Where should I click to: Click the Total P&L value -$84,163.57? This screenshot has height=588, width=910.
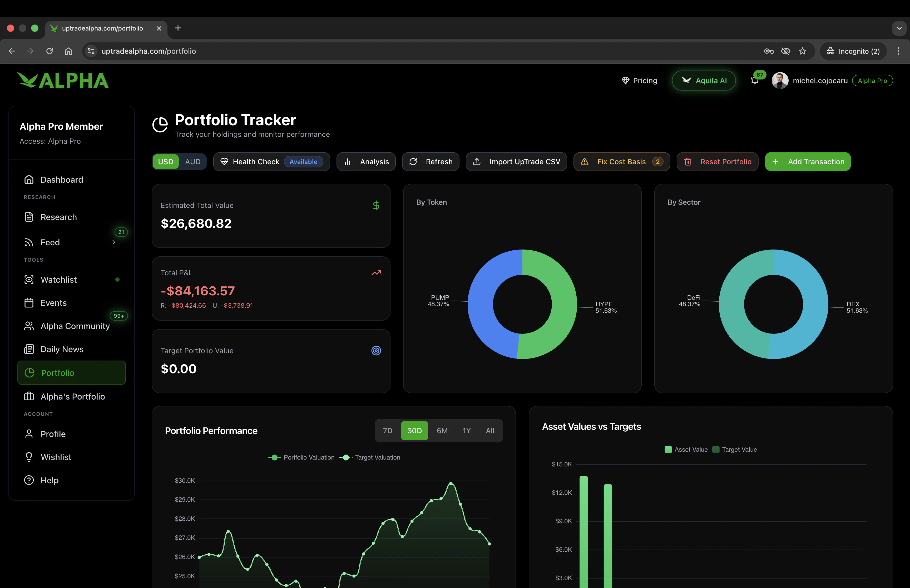click(x=198, y=291)
